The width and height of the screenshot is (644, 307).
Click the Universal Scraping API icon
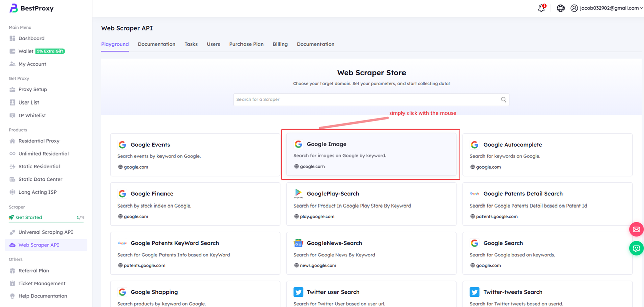13,232
